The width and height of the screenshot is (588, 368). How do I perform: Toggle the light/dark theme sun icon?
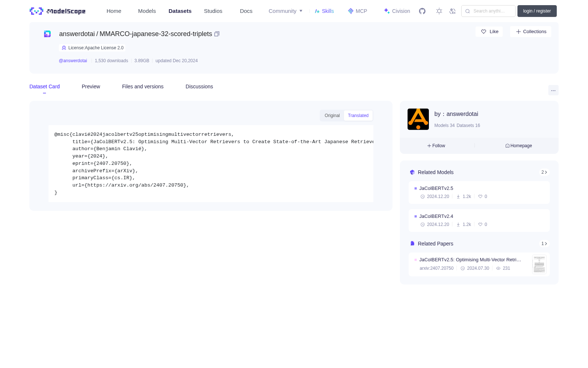click(439, 11)
